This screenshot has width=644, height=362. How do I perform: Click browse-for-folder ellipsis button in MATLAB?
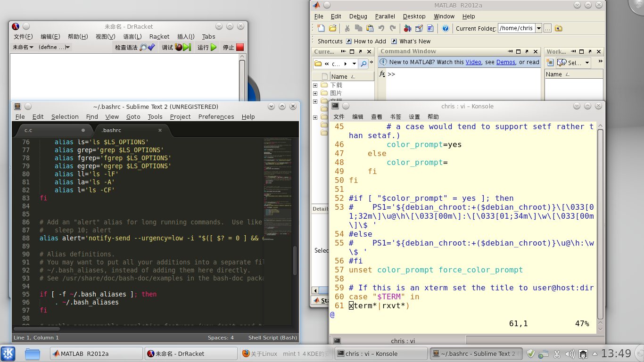click(547, 28)
